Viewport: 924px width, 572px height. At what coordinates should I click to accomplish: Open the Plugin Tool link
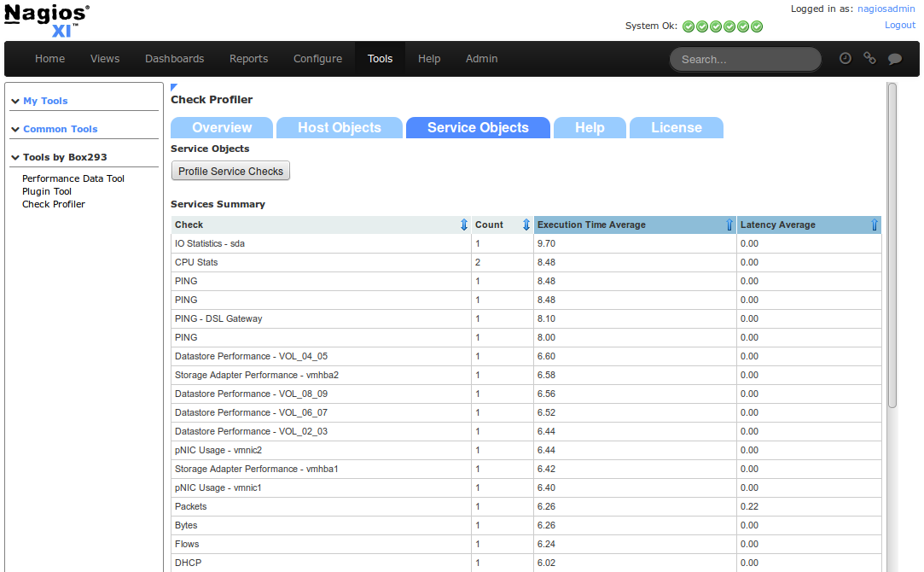tap(47, 191)
